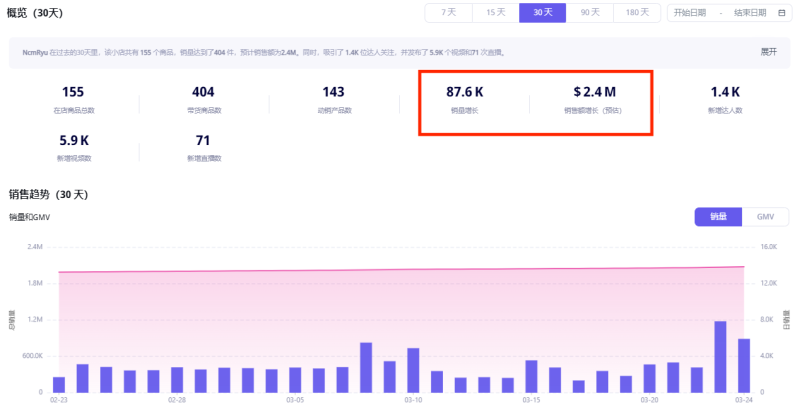The width and height of the screenshot is (800, 408).
Task: Click the tallest sales bar near 03-24
Action: click(x=720, y=357)
